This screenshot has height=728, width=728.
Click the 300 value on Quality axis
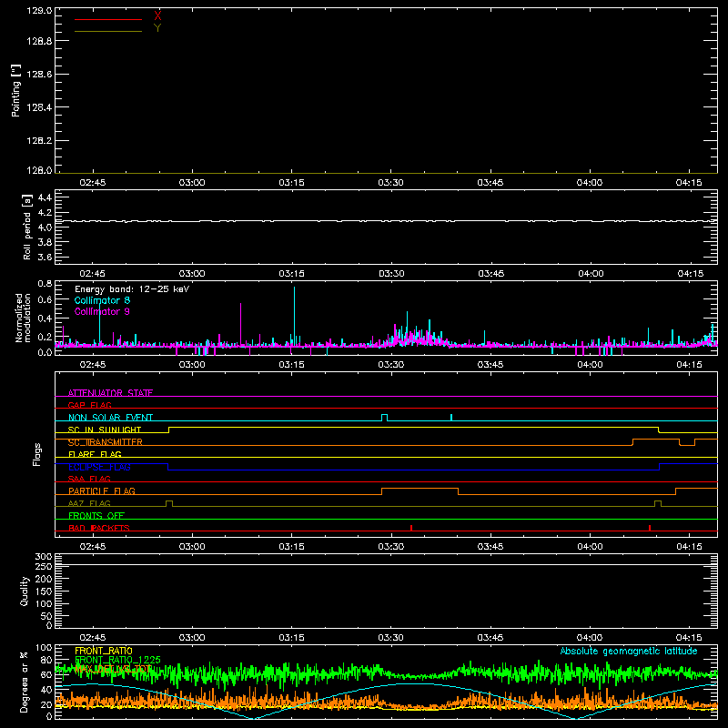point(43,556)
